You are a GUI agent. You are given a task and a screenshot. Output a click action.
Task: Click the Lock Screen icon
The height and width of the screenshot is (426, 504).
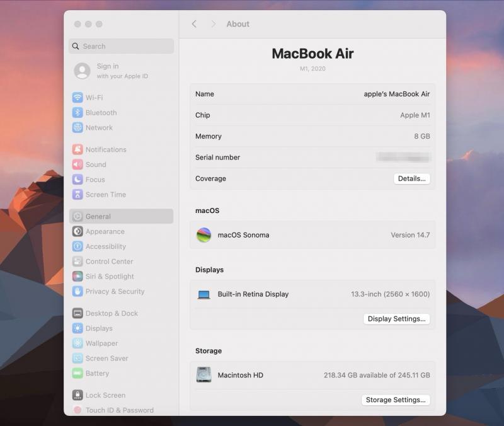tap(77, 395)
